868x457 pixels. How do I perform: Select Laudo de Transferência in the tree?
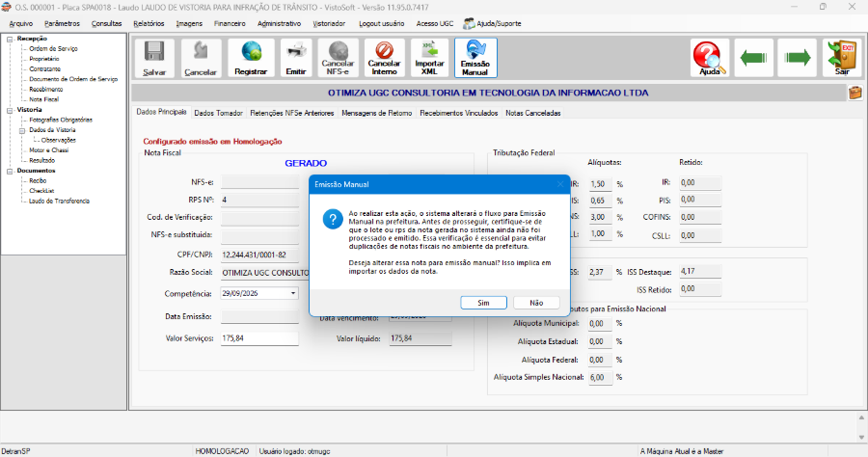pyautogui.click(x=59, y=201)
